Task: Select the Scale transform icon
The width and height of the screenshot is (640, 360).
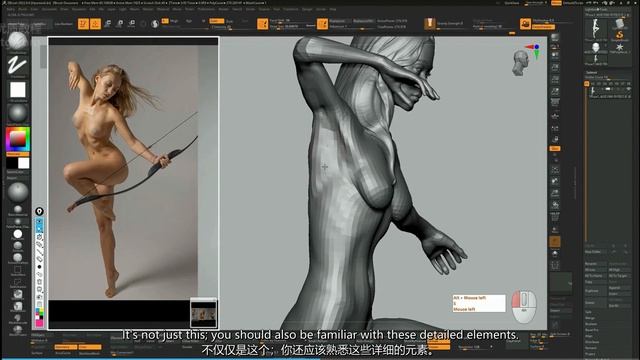Action: pyautogui.click(x=119, y=24)
